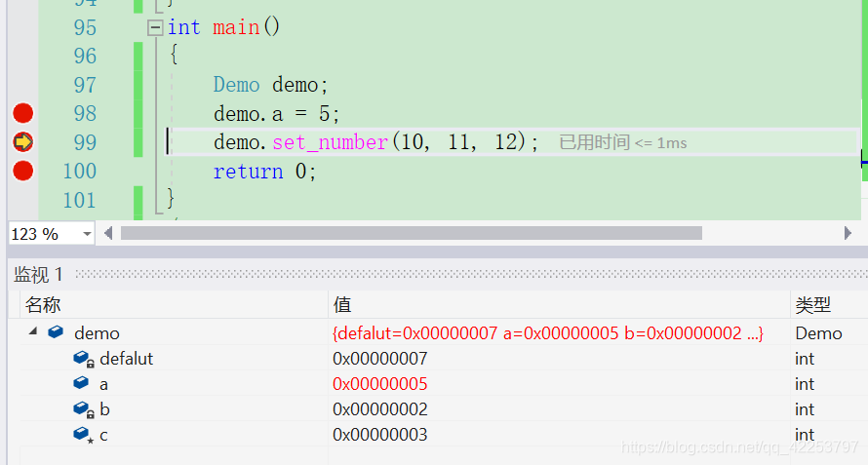Click the horizontal scrollbar left arrow
This screenshot has width=868, height=465.
pyautogui.click(x=108, y=234)
